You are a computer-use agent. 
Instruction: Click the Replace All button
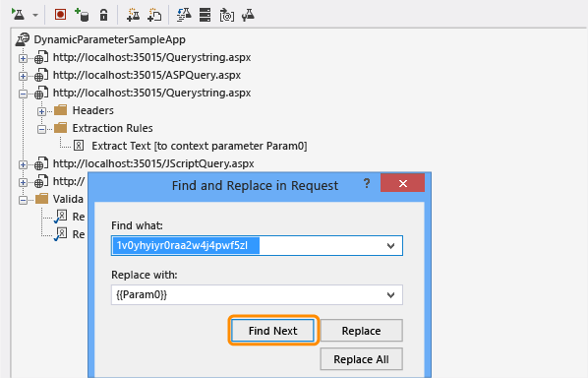[361, 359]
